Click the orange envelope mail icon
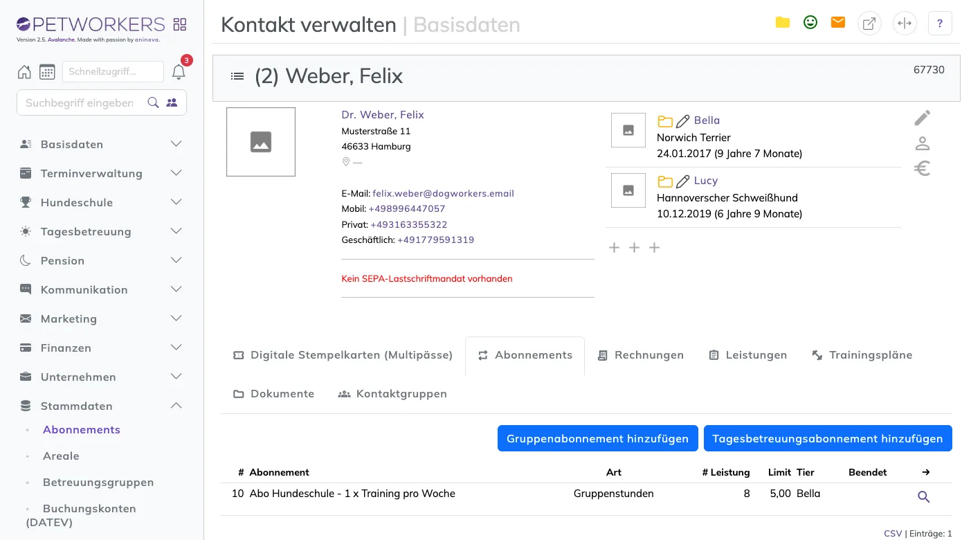The height and width of the screenshot is (540, 980). tap(838, 23)
